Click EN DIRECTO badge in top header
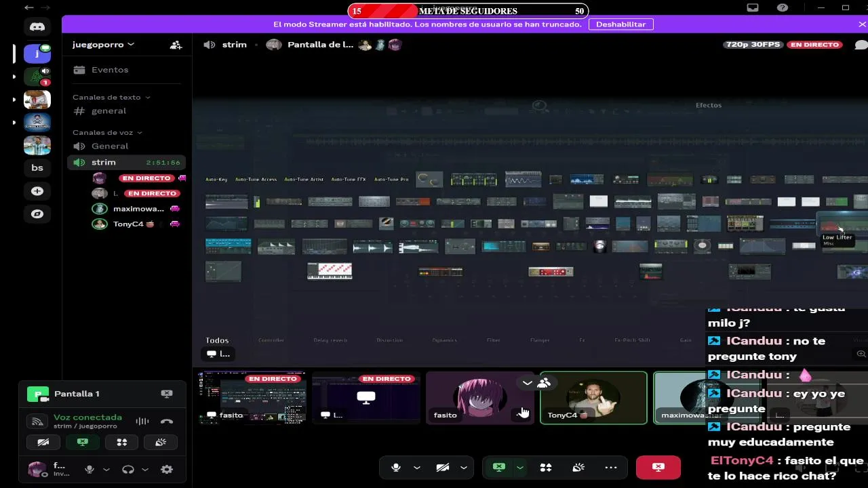868x488 pixels. pos(815,45)
